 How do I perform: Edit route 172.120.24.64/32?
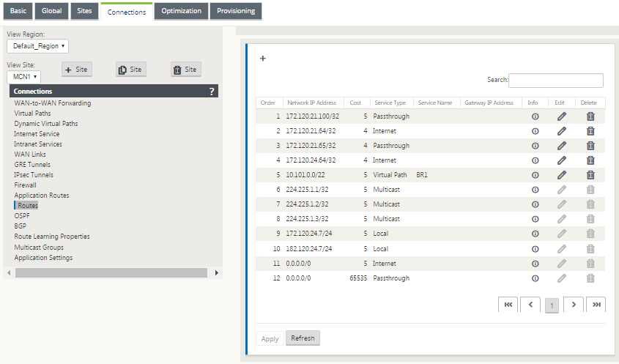[562, 160]
